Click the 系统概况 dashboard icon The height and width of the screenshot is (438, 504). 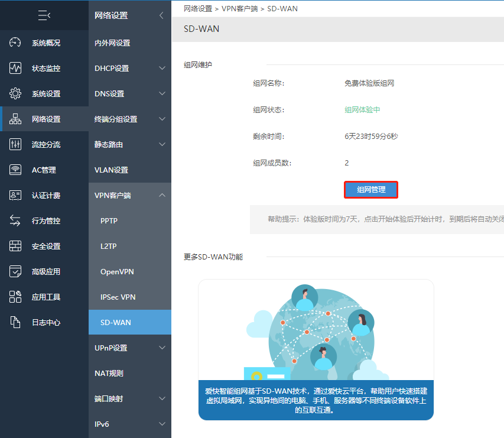pos(15,43)
